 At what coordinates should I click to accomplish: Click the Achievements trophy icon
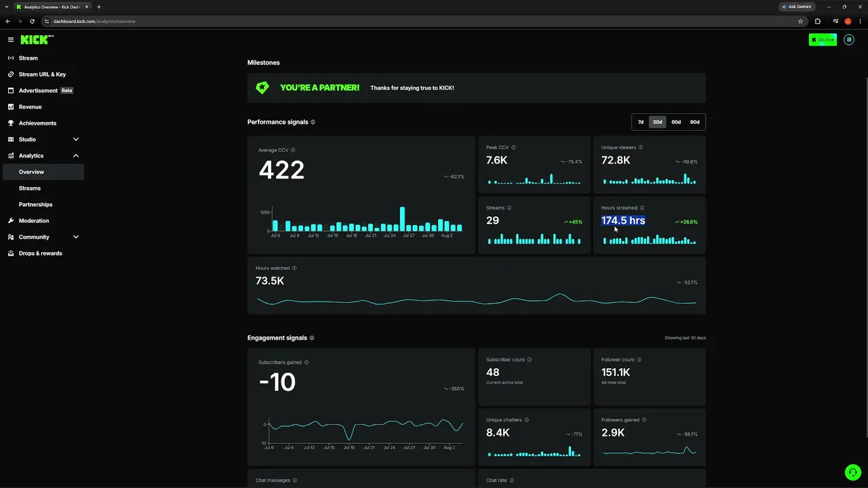coord(11,123)
